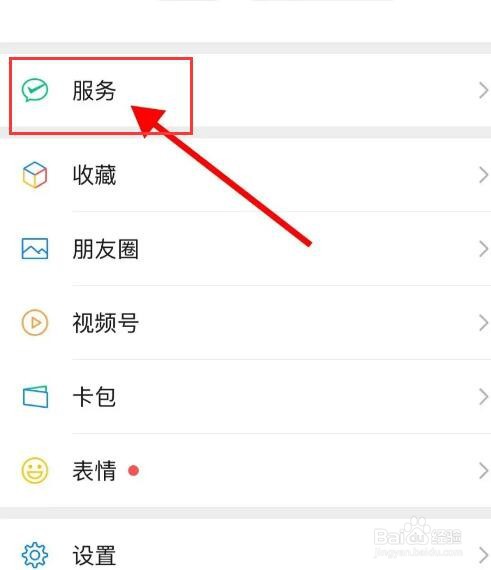The image size is (491, 570).
Task: Select the 设置 text label
Action: pos(94,555)
